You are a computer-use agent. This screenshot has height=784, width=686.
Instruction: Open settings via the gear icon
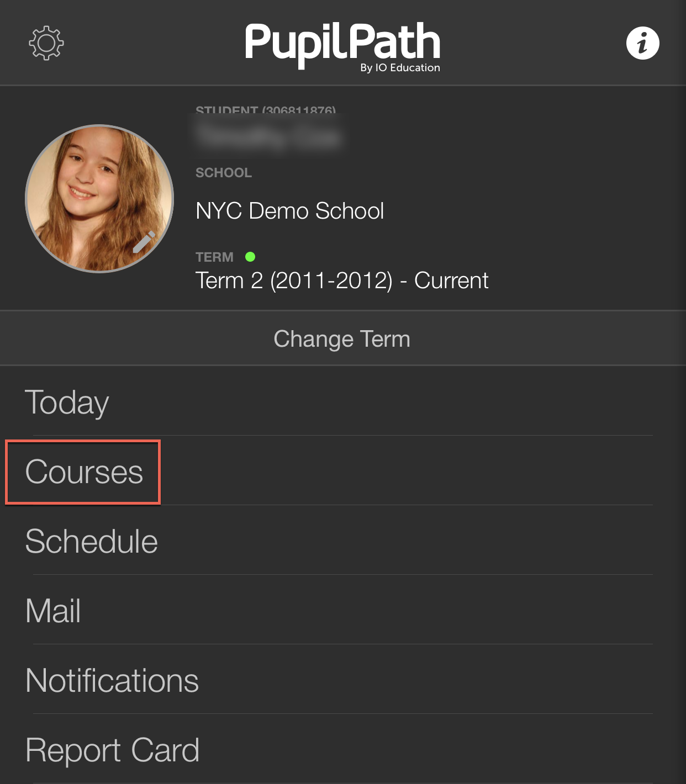[x=46, y=43]
